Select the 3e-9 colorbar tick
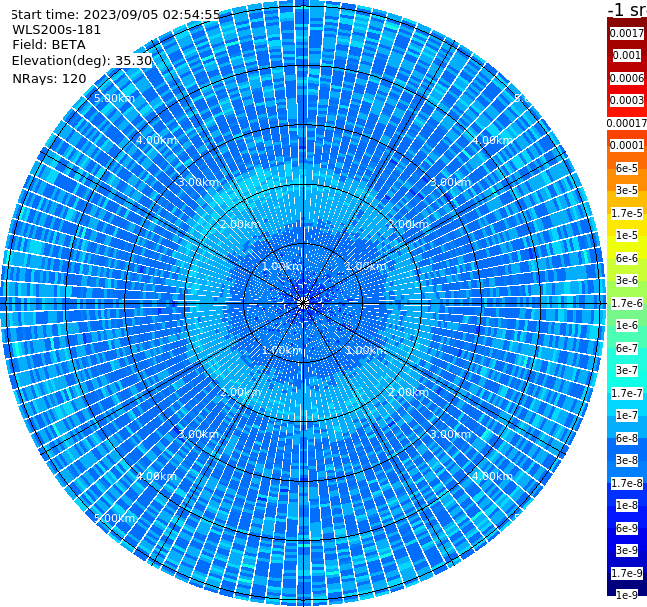 (627, 550)
